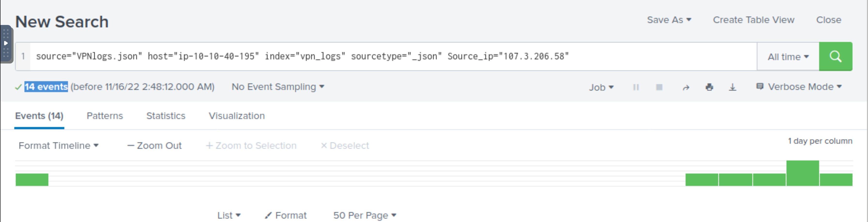The width and height of the screenshot is (868, 222).
Task: Click Create Table View
Action: coord(753,20)
